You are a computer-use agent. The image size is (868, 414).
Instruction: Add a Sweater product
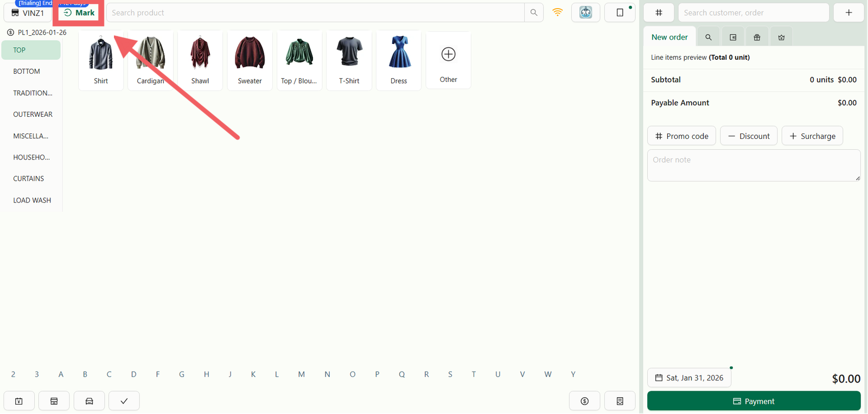[250, 60]
